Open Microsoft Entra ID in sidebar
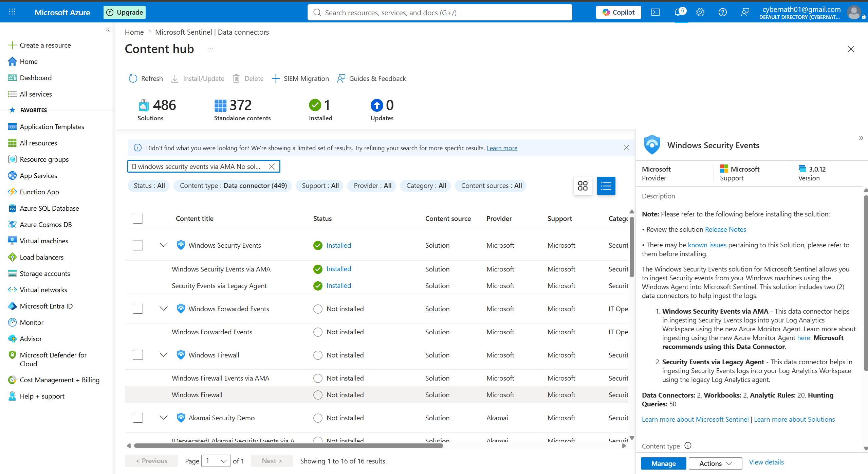 point(46,306)
